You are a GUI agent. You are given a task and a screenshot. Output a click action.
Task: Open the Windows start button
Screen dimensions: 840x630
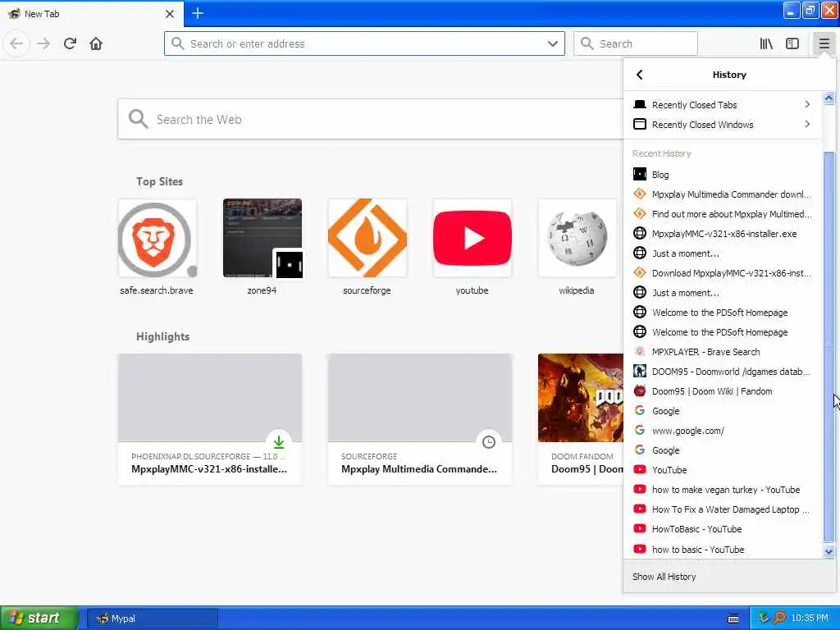(x=39, y=618)
